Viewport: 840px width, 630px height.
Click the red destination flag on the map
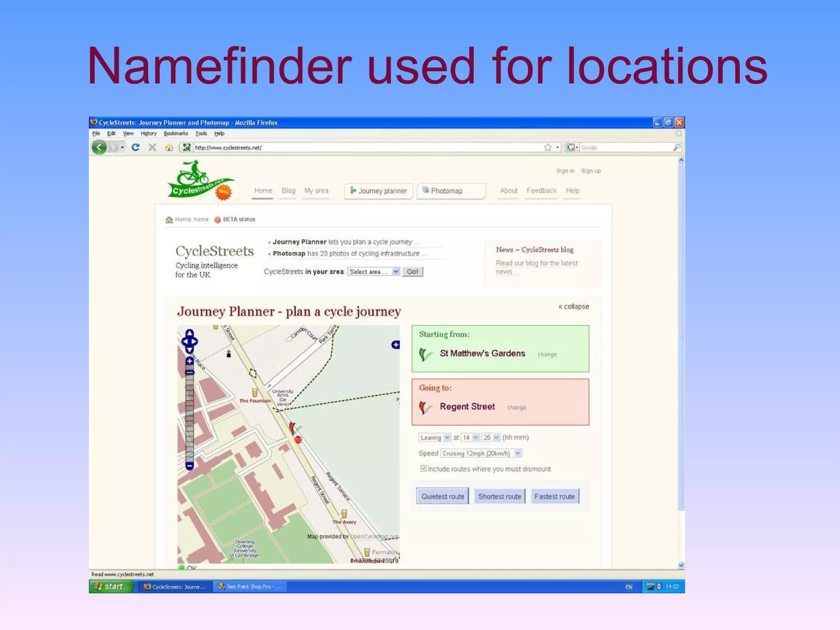click(292, 427)
